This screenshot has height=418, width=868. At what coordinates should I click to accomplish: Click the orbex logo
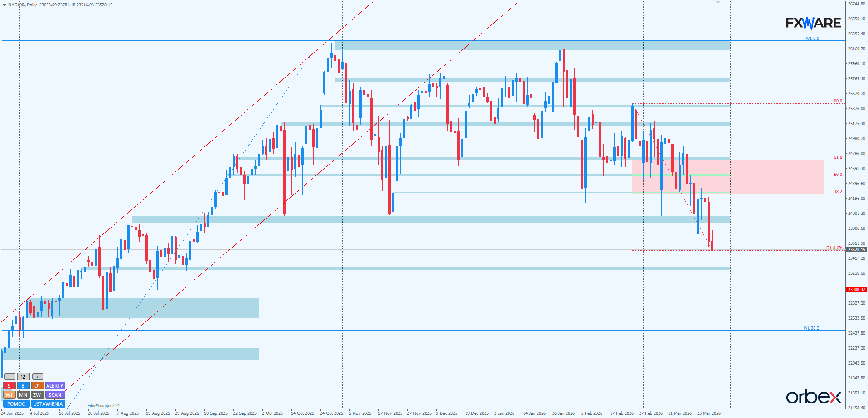click(x=813, y=397)
